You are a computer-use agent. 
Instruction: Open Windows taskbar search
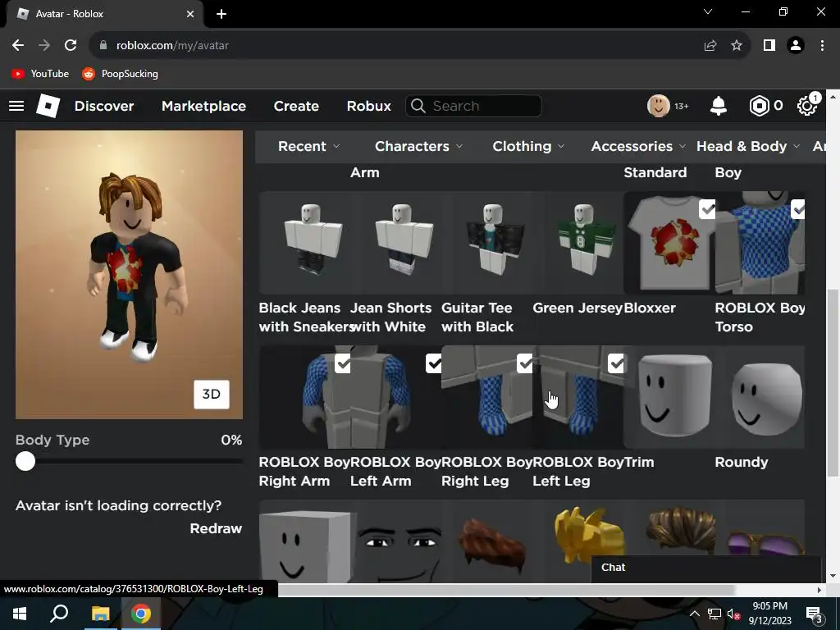(59, 614)
